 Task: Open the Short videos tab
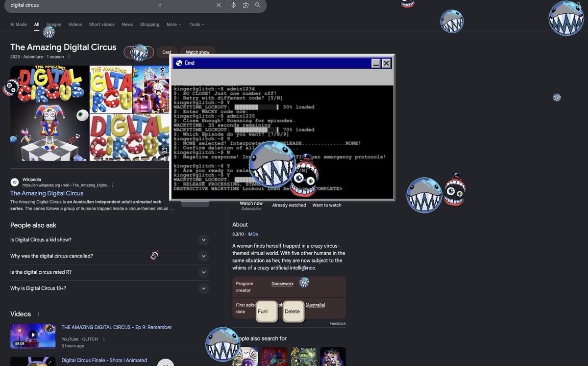click(102, 25)
